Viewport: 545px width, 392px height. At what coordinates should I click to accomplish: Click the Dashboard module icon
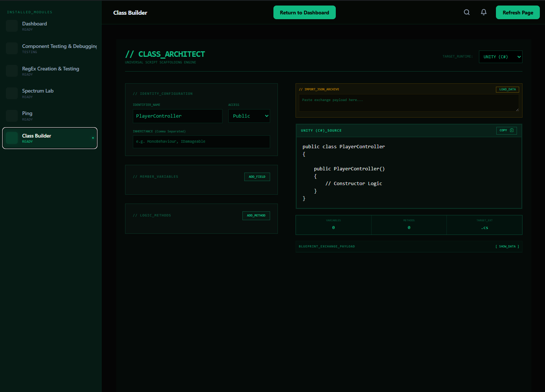pyautogui.click(x=12, y=26)
